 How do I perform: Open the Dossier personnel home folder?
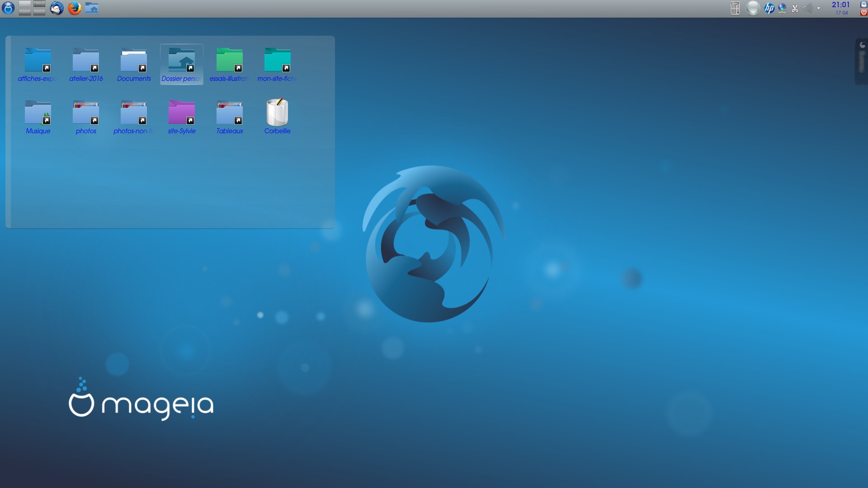pos(182,65)
